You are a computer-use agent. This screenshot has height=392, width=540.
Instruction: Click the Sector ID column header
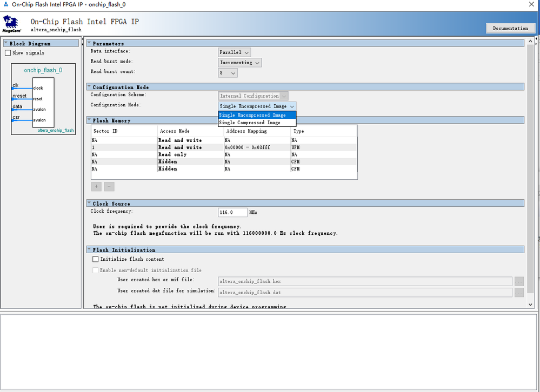click(x=124, y=131)
